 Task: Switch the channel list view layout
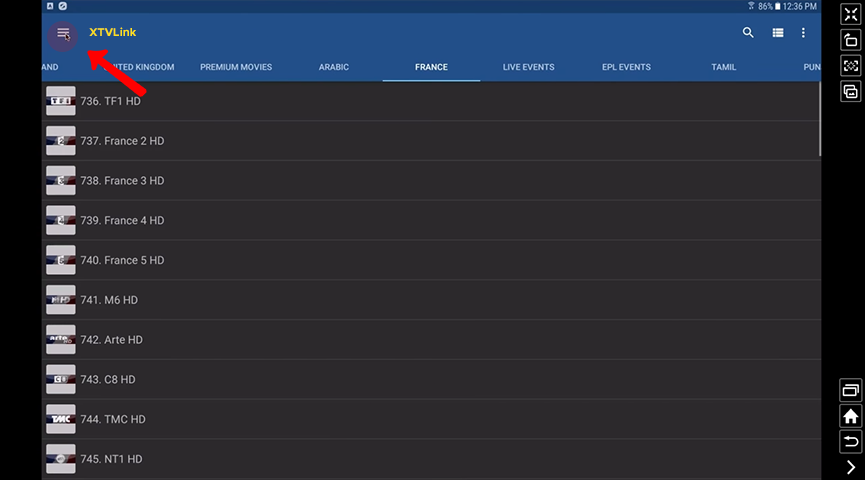click(778, 33)
